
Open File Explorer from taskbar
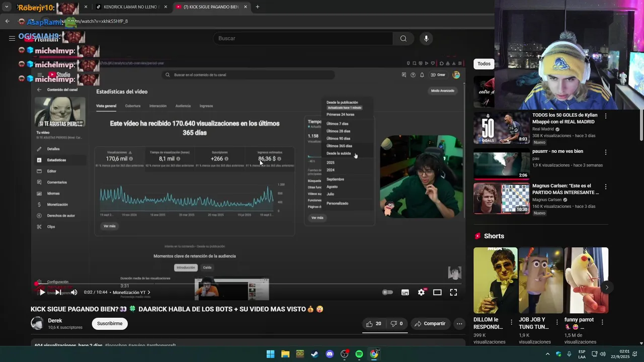[285, 354]
